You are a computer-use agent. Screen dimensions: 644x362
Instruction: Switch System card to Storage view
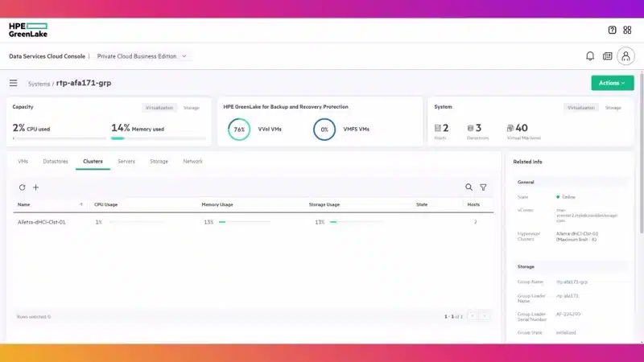point(613,108)
